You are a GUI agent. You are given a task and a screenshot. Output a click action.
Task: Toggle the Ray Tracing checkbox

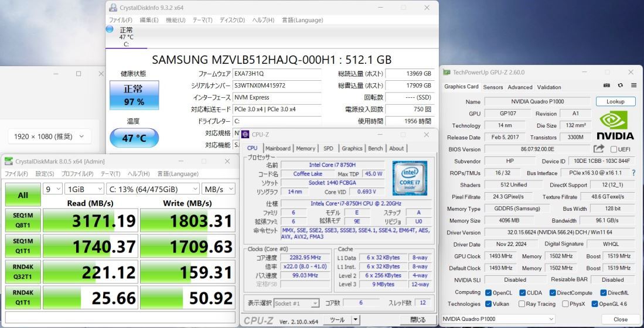(522, 304)
